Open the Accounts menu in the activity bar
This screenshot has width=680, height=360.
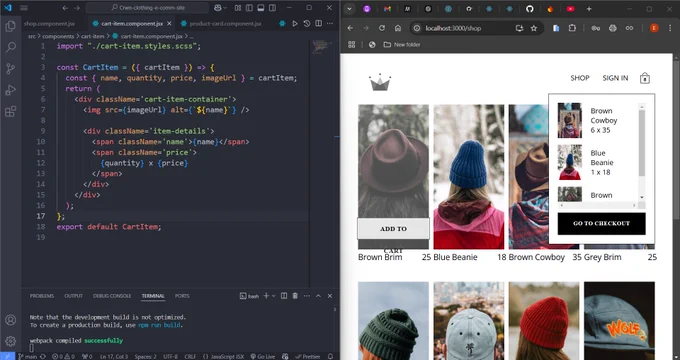tap(10, 320)
